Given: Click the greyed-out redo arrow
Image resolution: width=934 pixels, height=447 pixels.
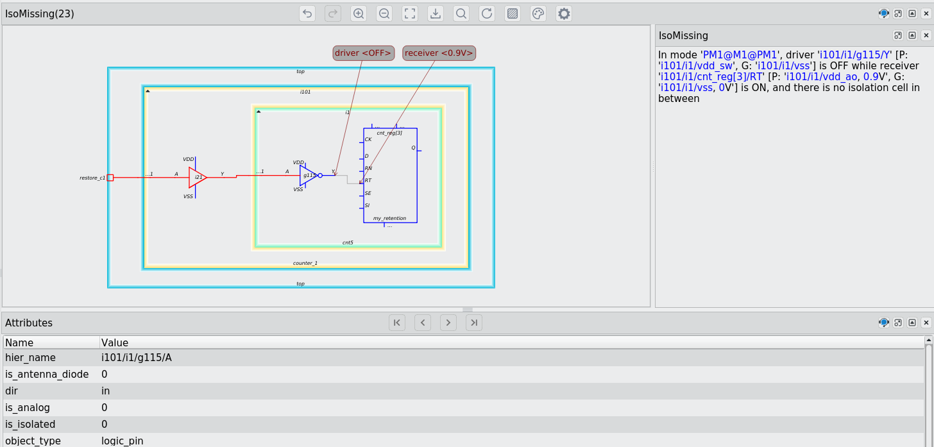Looking at the screenshot, I should tap(333, 14).
